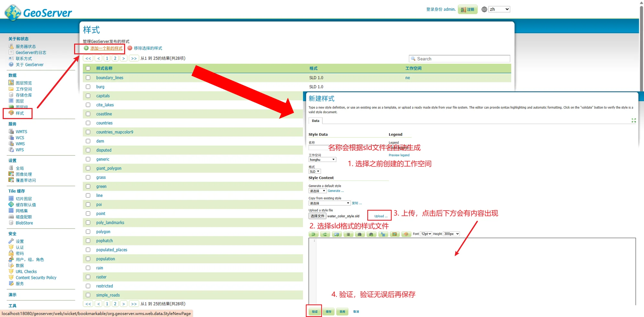Switch to the Data tab

(315, 121)
